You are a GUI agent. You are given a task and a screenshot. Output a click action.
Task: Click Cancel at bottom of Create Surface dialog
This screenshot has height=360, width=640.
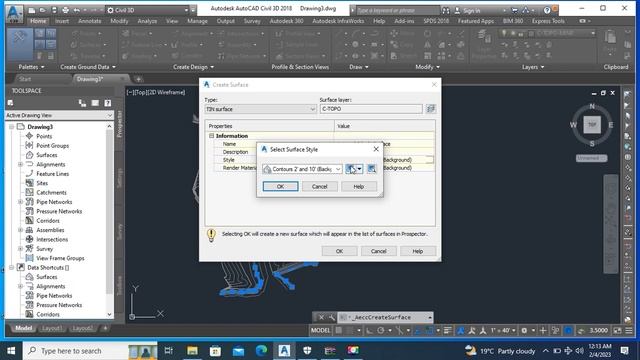click(x=378, y=251)
